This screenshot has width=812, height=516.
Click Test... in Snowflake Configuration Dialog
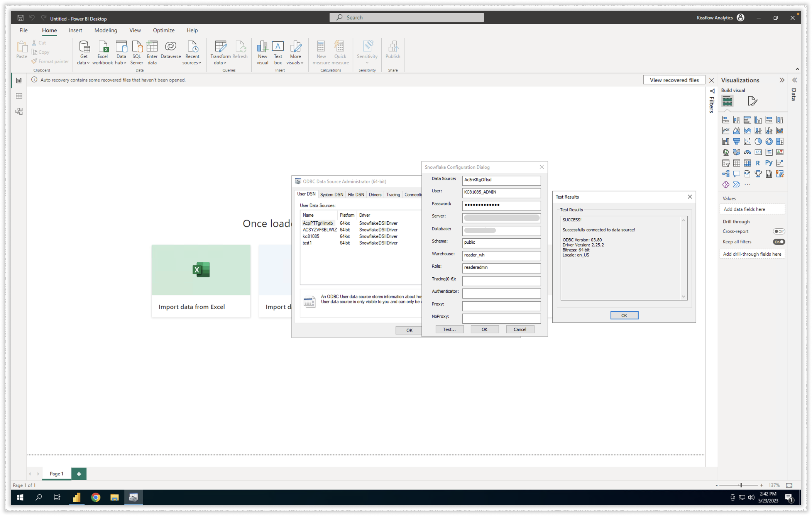(450, 329)
